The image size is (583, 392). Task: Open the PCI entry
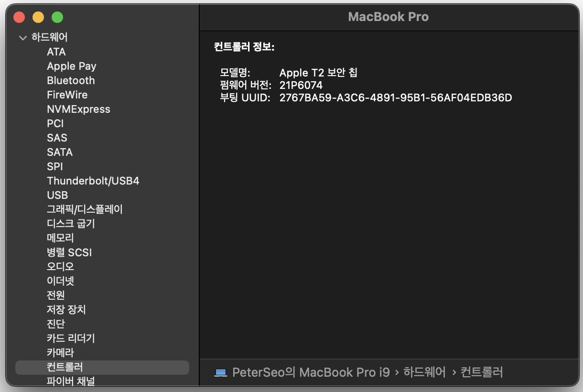click(55, 123)
